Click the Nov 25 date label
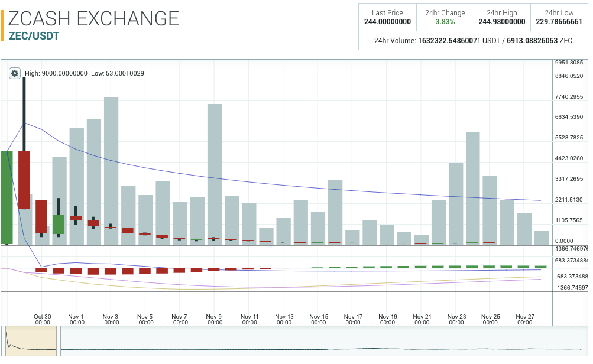This screenshot has height=364, width=593. 490,320
